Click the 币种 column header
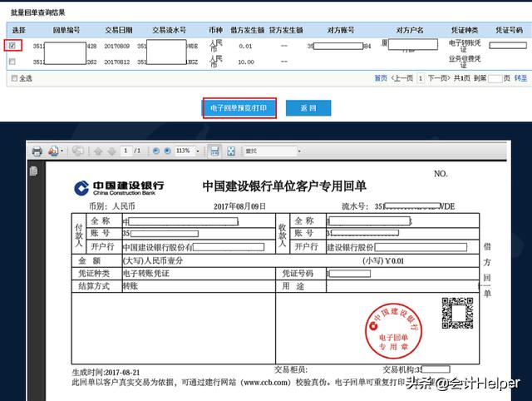This screenshot has height=401, width=532. pyautogui.click(x=216, y=30)
